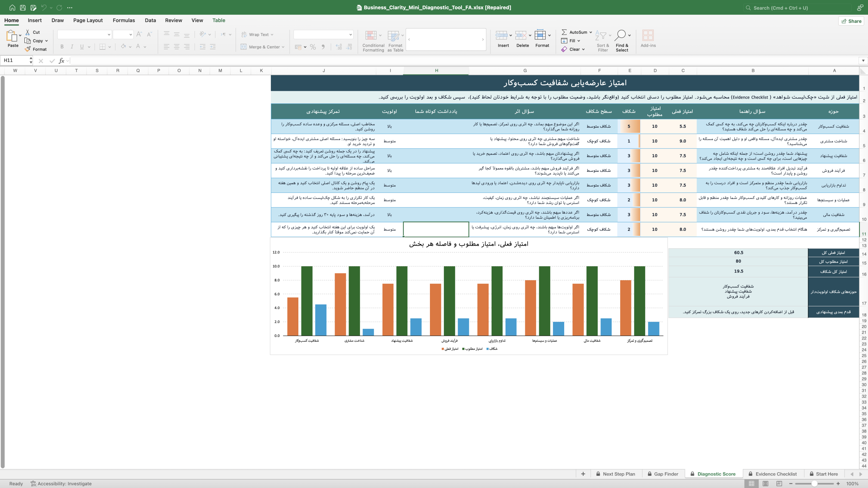Screen dimensions: 868x488
Task: Expand the AutoSum dropdown arrow
Action: [x=591, y=32]
